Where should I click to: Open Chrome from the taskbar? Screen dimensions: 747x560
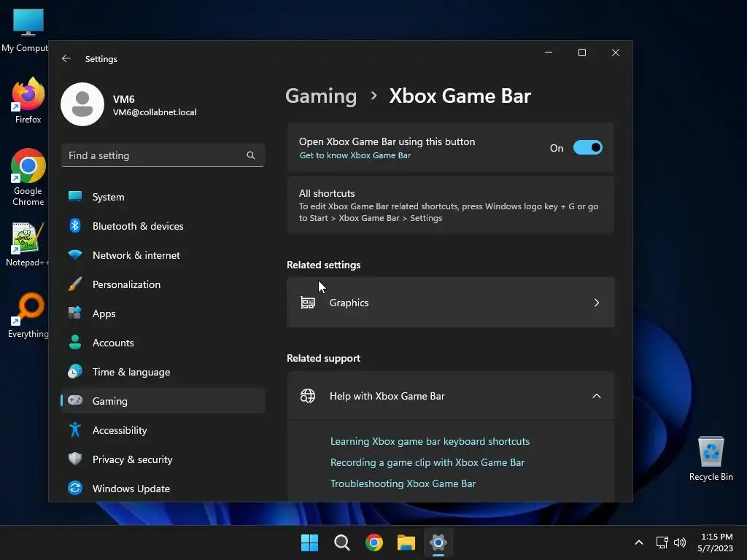[x=374, y=542]
